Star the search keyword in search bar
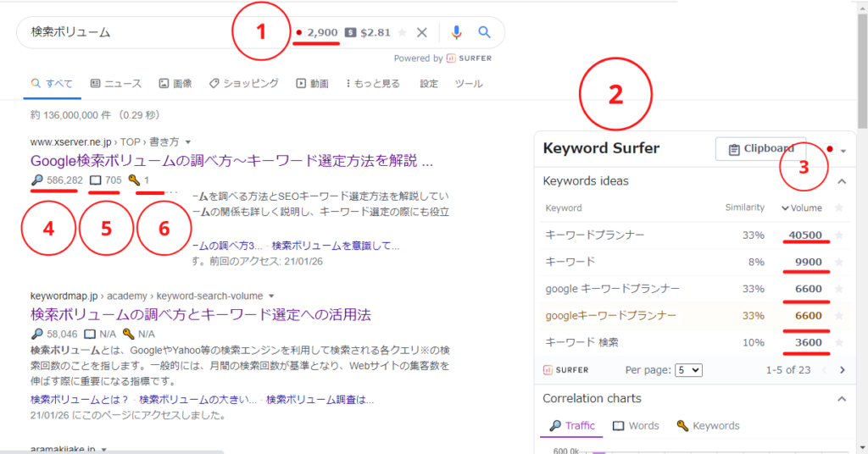 tap(403, 33)
